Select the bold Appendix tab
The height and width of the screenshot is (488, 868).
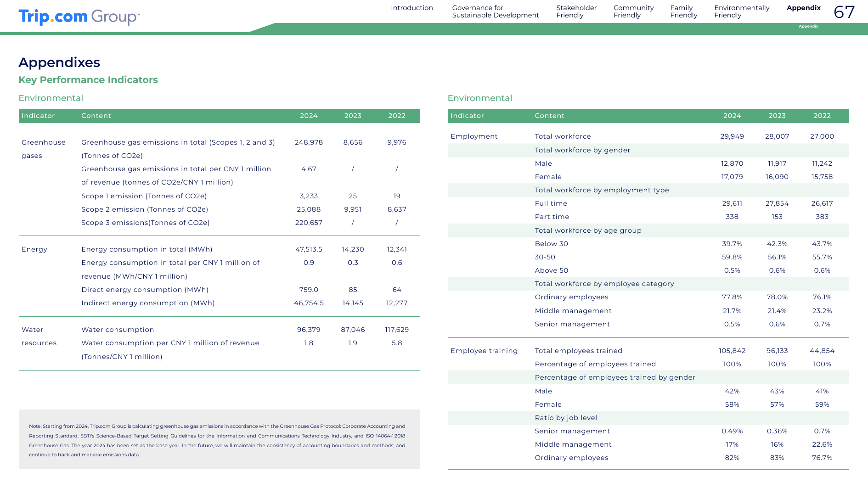tap(804, 8)
